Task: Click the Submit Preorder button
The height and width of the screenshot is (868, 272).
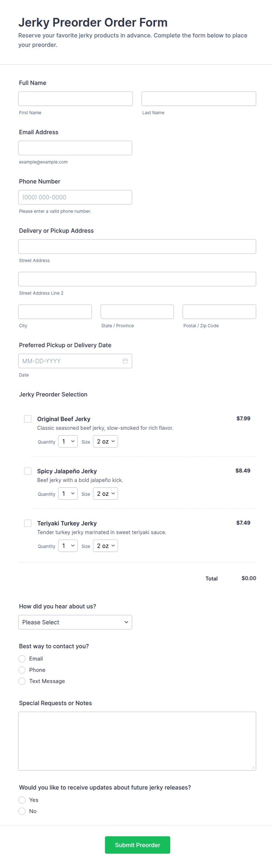Action: tap(137, 845)
